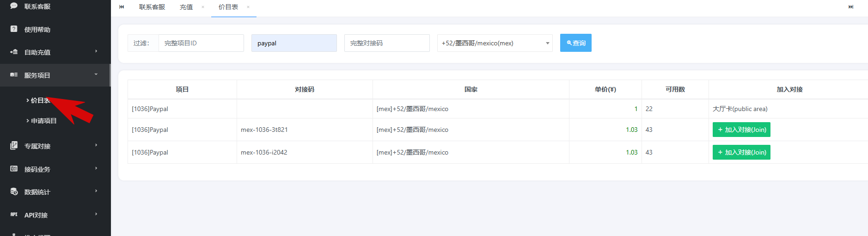Expand the 自助充值 submenu arrow
This screenshot has width=868, height=236.
pyautogui.click(x=96, y=51)
